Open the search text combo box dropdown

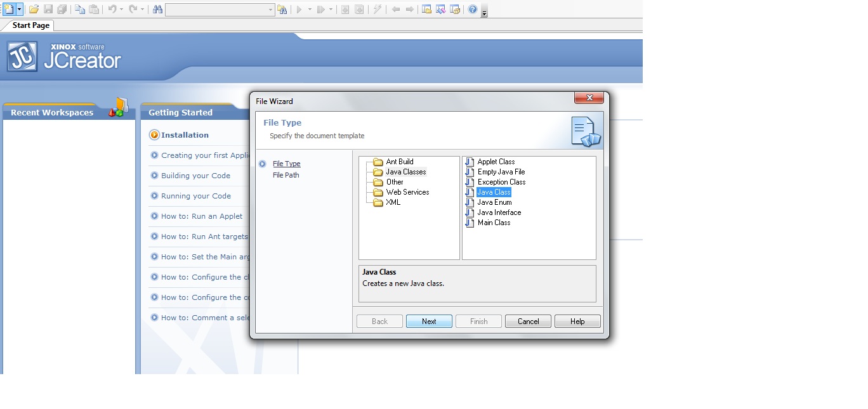click(x=271, y=9)
